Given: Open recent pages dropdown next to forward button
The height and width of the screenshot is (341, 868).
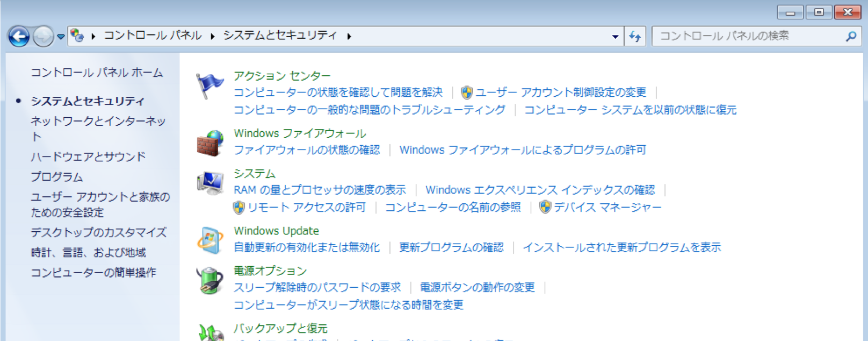Looking at the screenshot, I should [61, 37].
